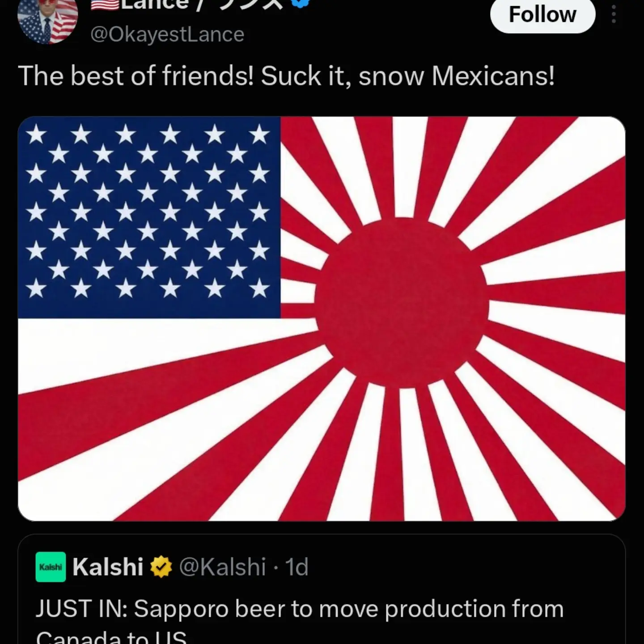
Task: Click the @Kalshi handle
Action: click(222, 567)
